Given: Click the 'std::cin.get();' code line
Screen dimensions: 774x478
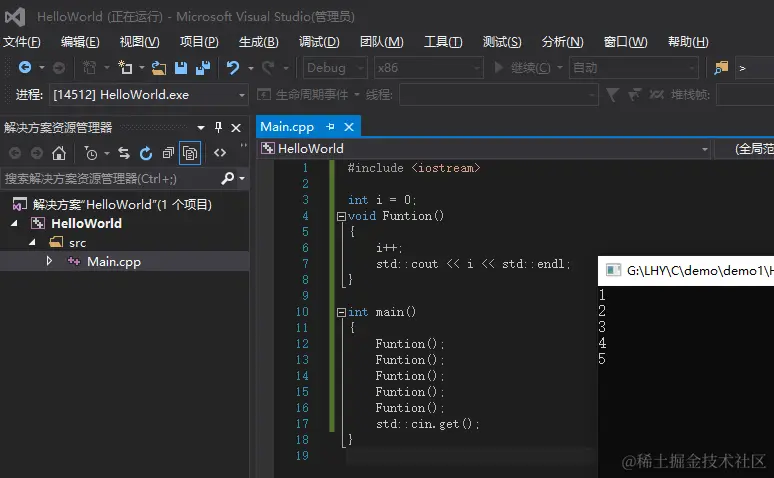Looking at the screenshot, I should tap(427, 424).
